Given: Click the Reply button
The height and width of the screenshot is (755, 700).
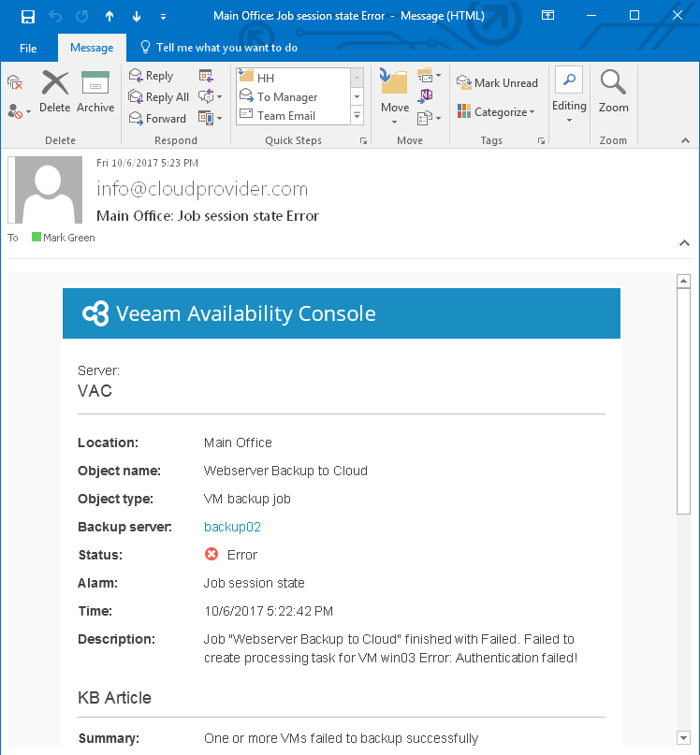Looking at the screenshot, I should (x=151, y=76).
